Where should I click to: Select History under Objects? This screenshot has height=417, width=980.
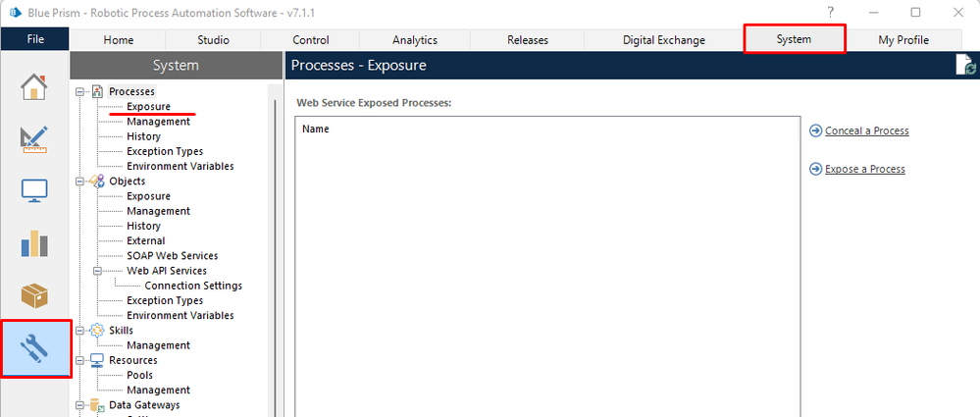click(144, 226)
